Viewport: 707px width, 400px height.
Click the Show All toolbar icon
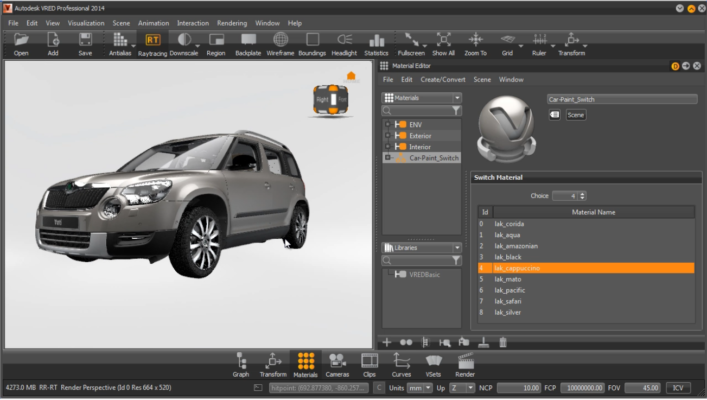444,44
